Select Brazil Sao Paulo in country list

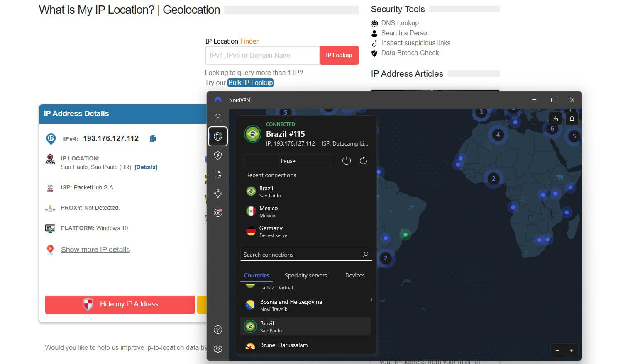point(305,327)
